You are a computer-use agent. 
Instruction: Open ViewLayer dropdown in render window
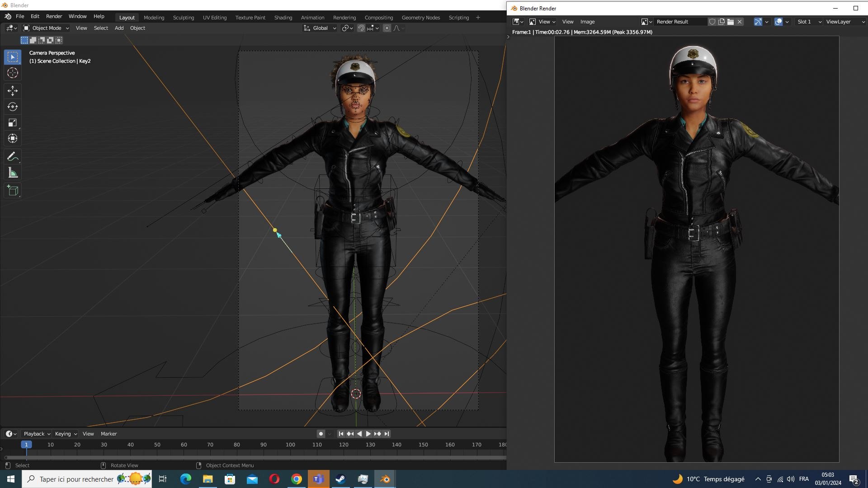[844, 22]
